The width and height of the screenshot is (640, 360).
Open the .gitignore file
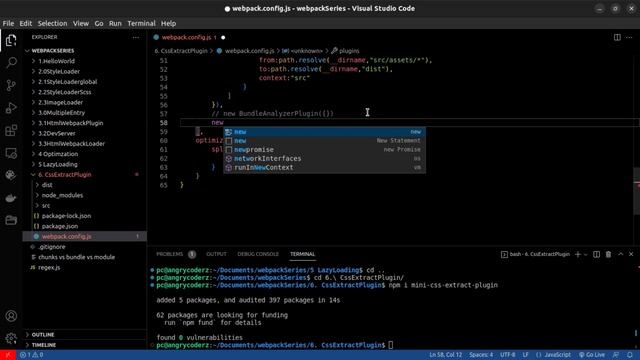click(52, 247)
